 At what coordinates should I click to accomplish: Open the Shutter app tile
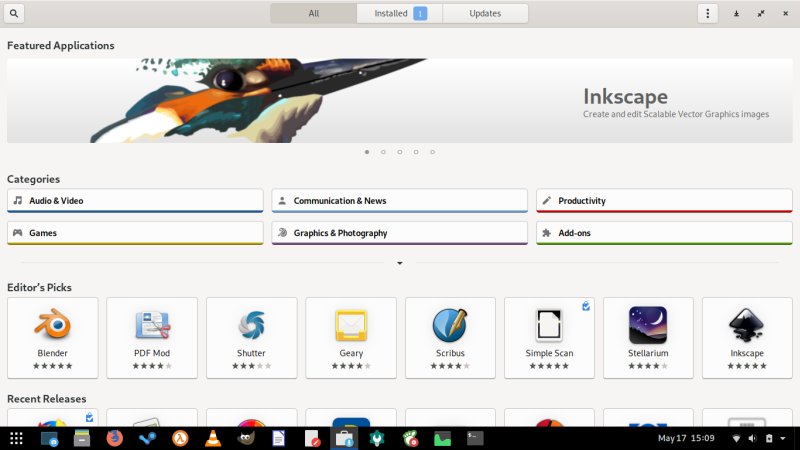[x=251, y=338]
